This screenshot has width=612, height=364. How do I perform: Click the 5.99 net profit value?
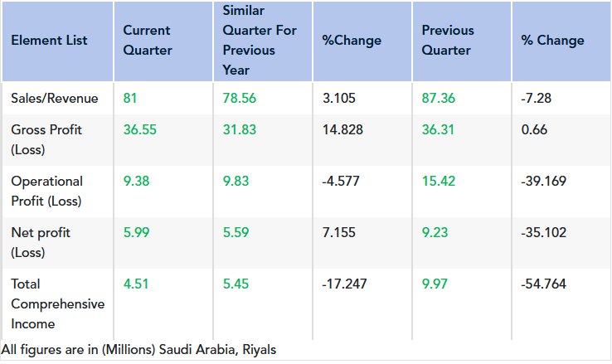(x=136, y=233)
